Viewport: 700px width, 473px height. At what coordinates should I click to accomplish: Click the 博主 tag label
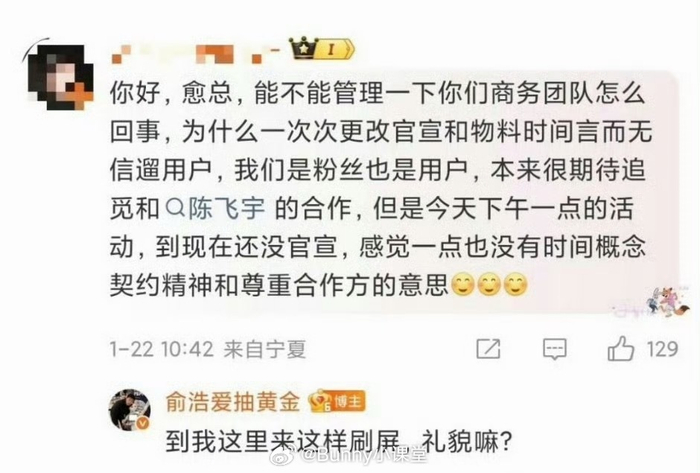point(349,401)
